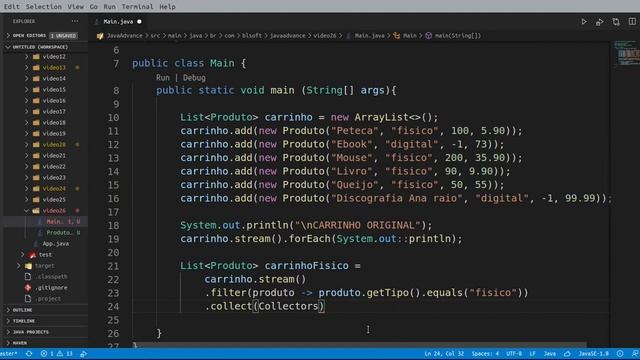The width and height of the screenshot is (640, 360).
Task: Click javaadvance segment in breadcrumb path
Action: 287,36
